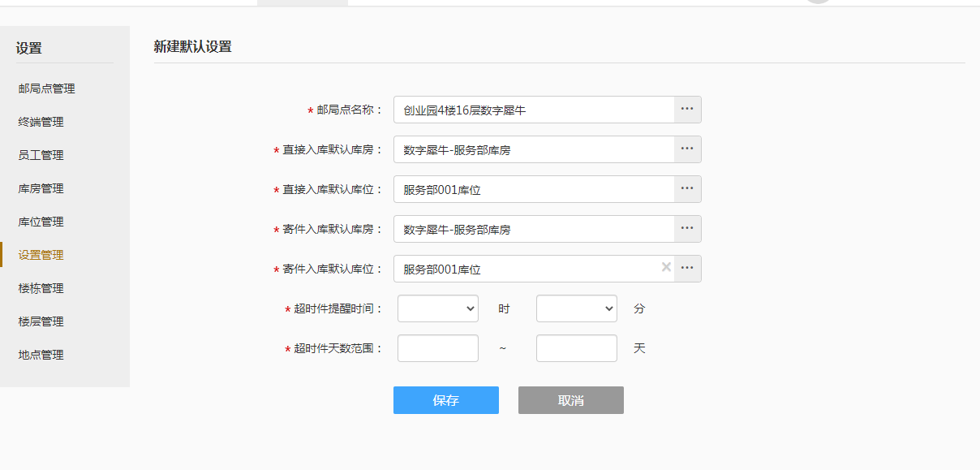Image resolution: width=980 pixels, height=470 pixels.
Task: Open picker for 寄件入库默认库房 field
Action: tap(687, 229)
